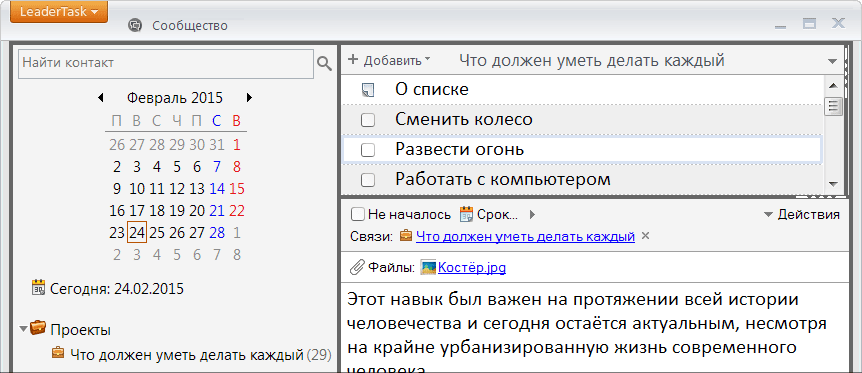The image size is (862, 373).
Task: Click the Костёр.jpg image file icon
Action: pyautogui.click(x=428, y=267)
